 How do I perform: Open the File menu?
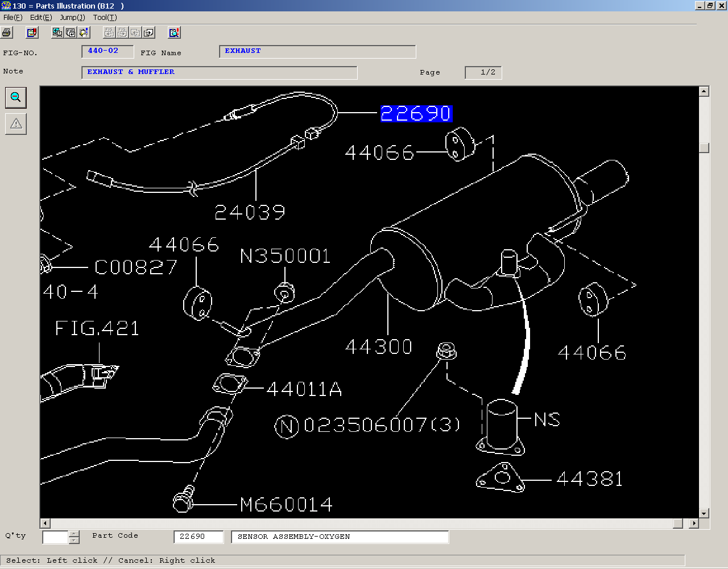(13, 18)
